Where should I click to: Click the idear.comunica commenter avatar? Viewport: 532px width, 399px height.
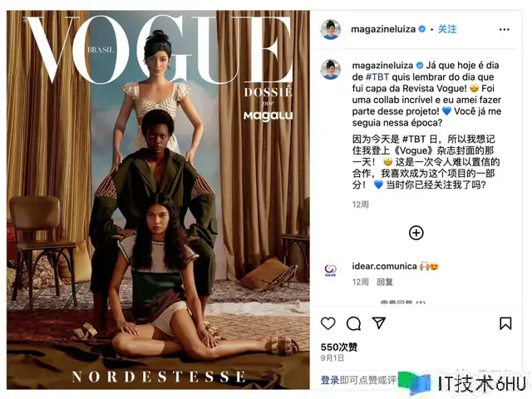[x=330, y=270]
